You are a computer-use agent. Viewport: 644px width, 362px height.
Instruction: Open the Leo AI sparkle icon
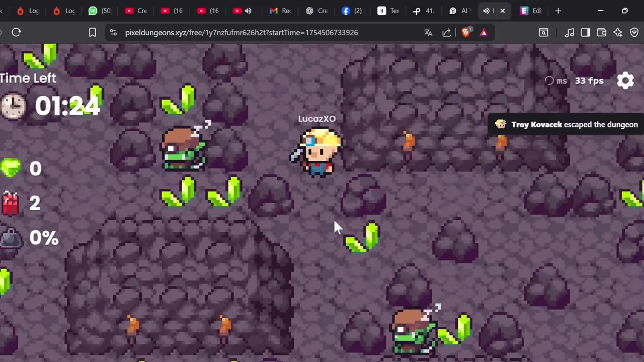[x=618, y=32]
